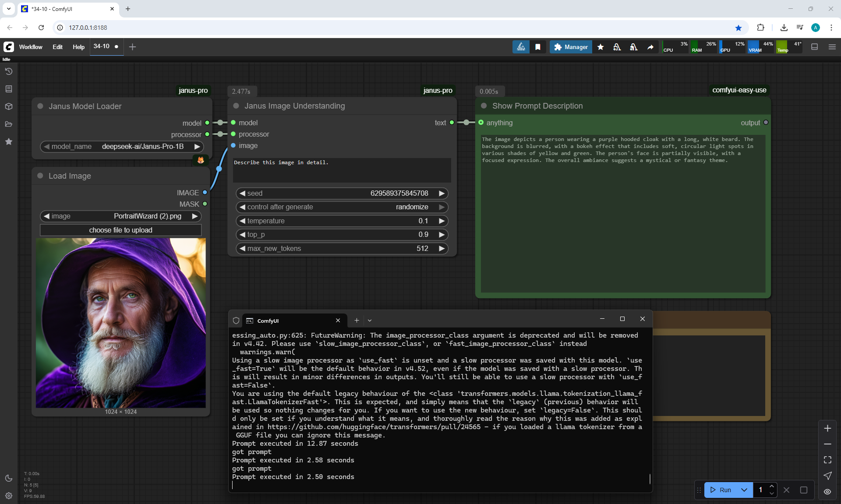Click the fit view icon on the canvas controls
The image size is (841, 504).
(x=827, y=460)
